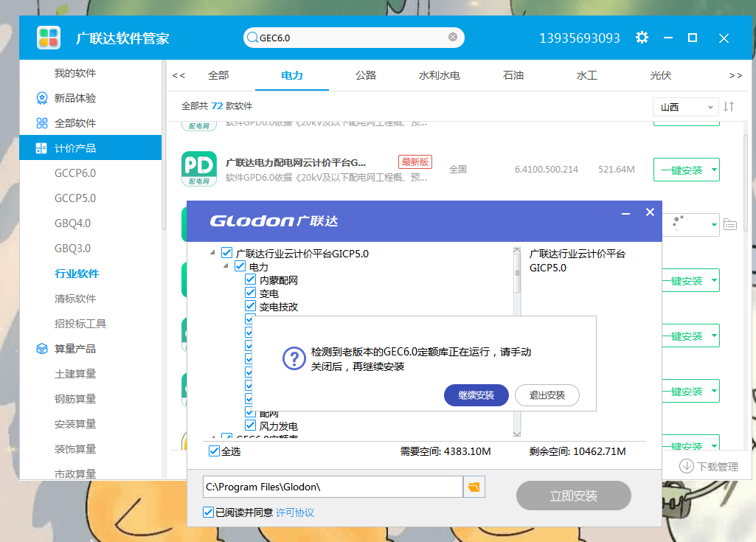Select 行业软件 in sidebar
Screen dimensions: 756x542
point(77,274)
